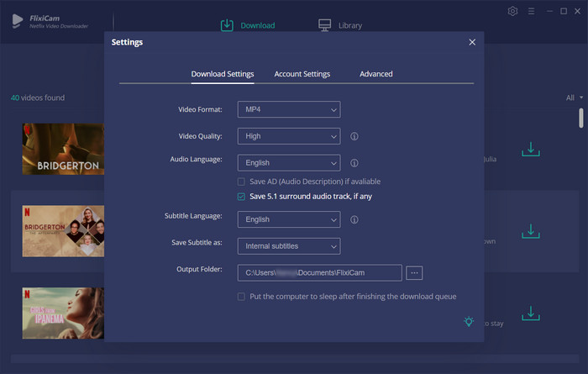Select the Girls from Ipanema thumbnail

[63, 313]
